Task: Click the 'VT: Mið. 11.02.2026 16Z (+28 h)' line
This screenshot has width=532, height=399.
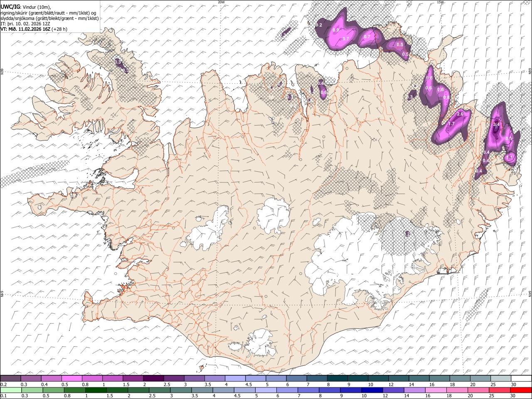Action: click(x=34, y=29)
